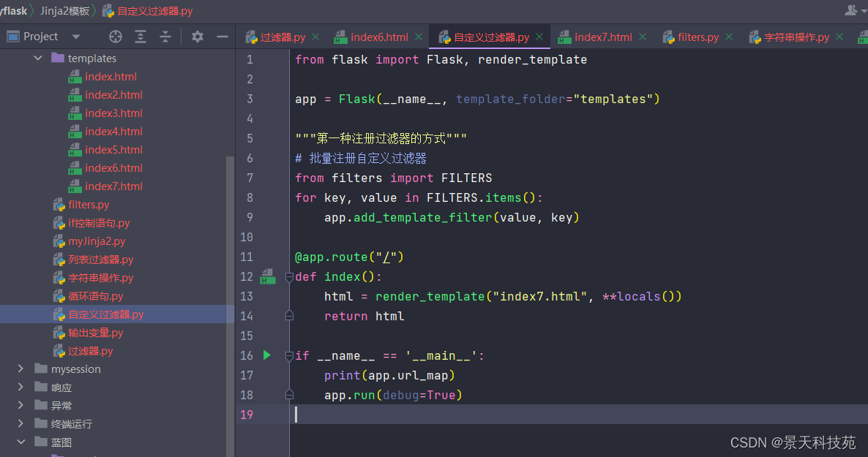Select 过滤器.py in the project tree

90,351
